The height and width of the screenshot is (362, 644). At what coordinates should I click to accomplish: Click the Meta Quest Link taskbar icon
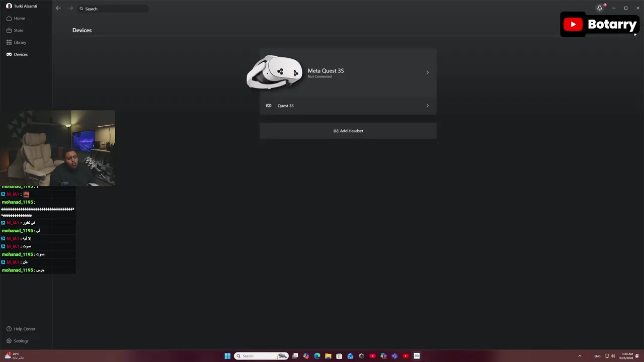click(x=417, y=356)
